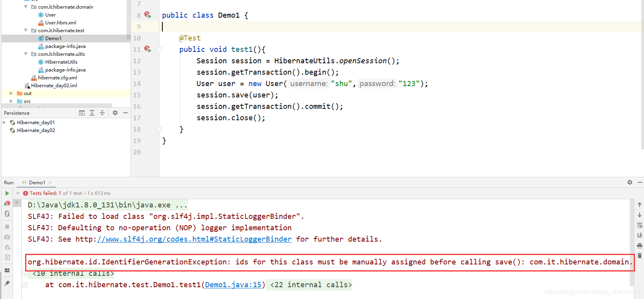Screen dimensions: 644x299
Task: Open slf4j.org StaticLoggerBinder link
Action: (x=194, y=239)
